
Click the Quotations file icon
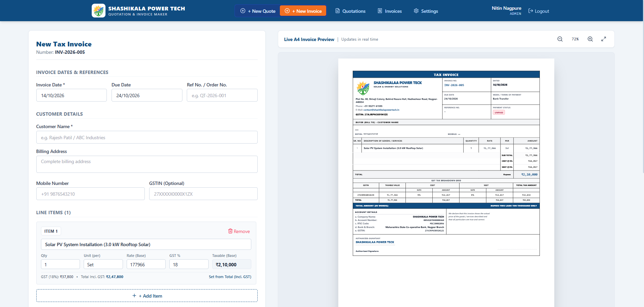click(x=338, y=11)
